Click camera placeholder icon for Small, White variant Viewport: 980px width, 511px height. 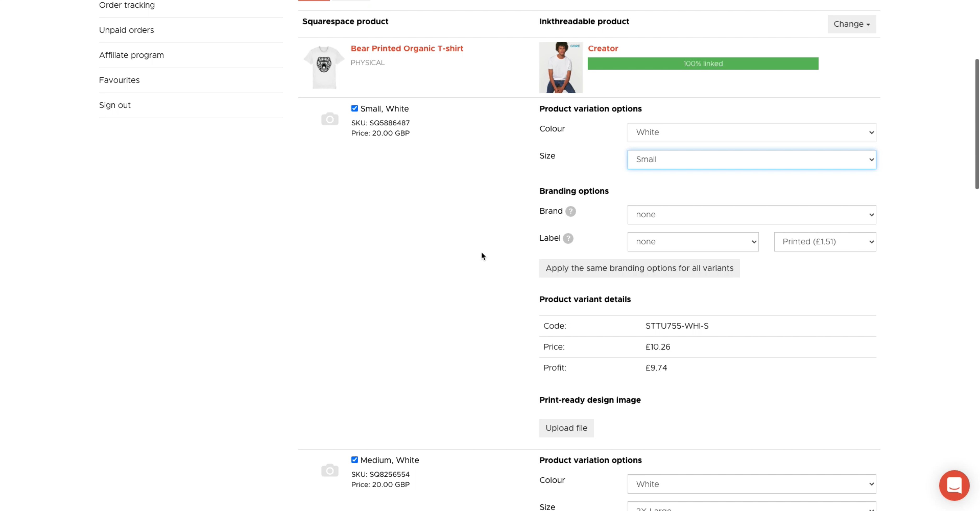click(329, 119)
